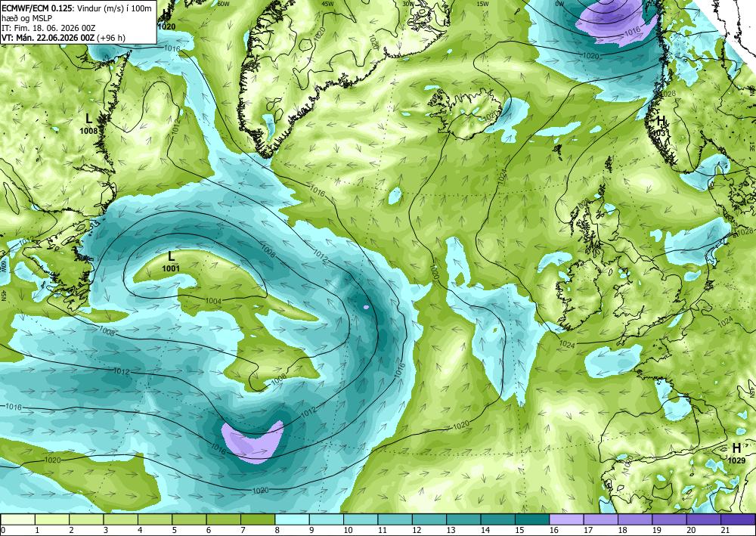
Task: Click the legend value '10'
Action: click(x=347, y=530)
